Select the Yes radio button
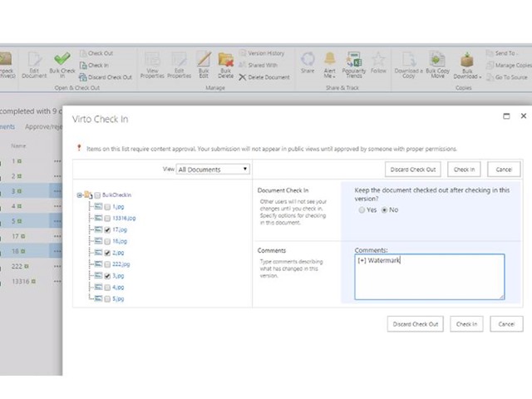Screen dimensions: 532x399 pos(361,210)
